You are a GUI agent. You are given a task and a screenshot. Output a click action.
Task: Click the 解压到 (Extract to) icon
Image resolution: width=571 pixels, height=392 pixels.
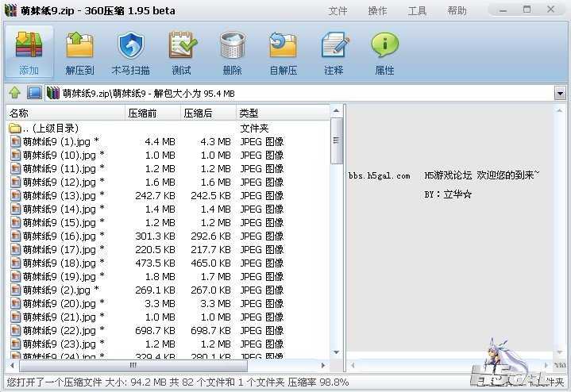[79, 52]
